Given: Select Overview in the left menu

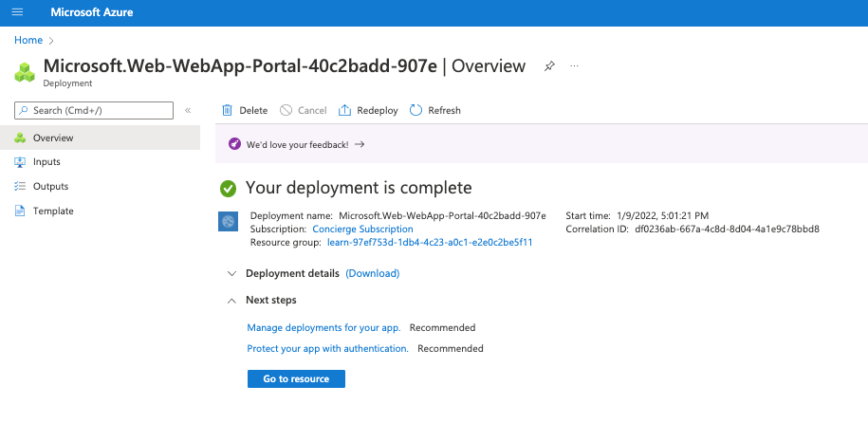Looking at the screenshot, I should pos(53,138).
